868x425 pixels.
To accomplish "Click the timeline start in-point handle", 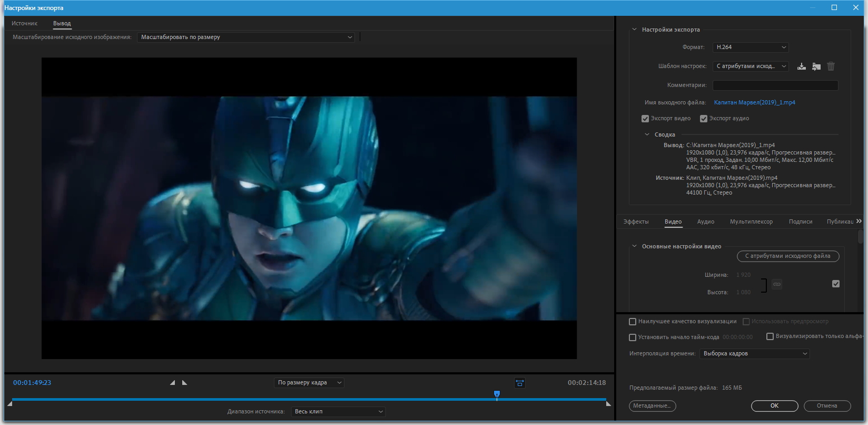I will 10,404.
